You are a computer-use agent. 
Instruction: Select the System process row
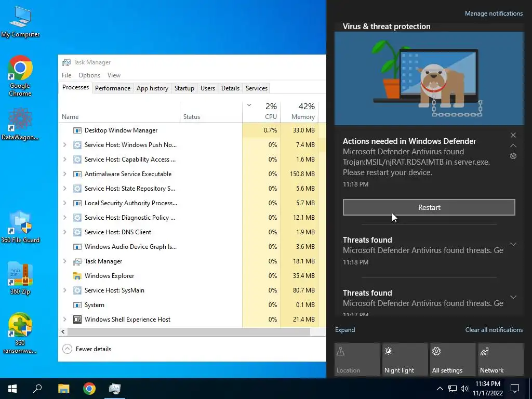point(192,304)
